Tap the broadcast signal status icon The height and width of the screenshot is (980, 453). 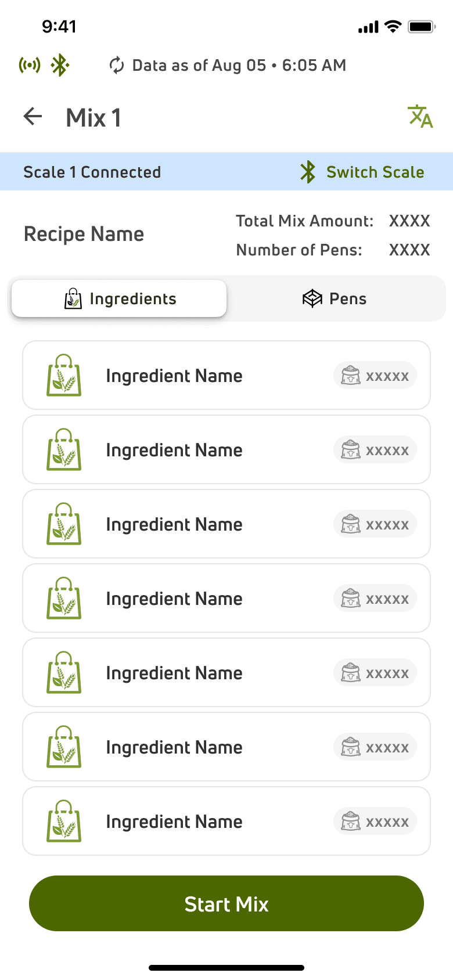(30, 65)
